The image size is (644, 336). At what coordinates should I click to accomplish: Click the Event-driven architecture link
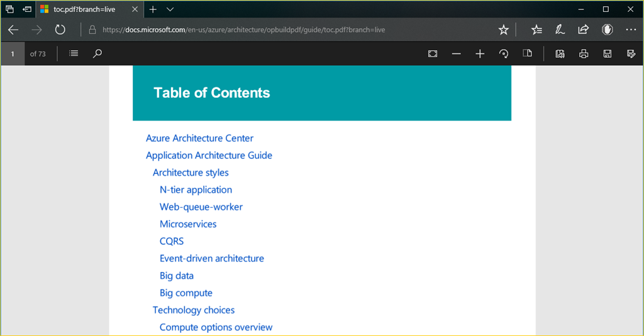212,258
